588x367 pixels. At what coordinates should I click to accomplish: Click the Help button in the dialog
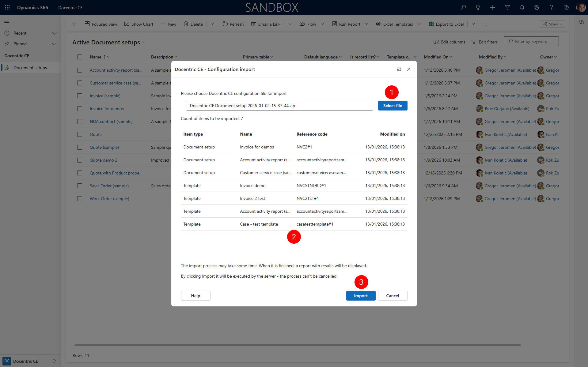click(195, 296)
